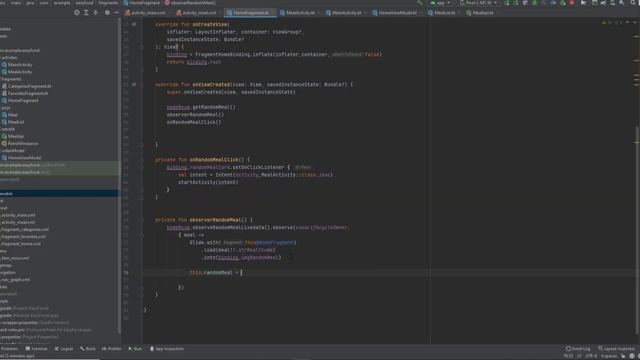Select nav_graph.xml in the project tree

tap(16, 280)
